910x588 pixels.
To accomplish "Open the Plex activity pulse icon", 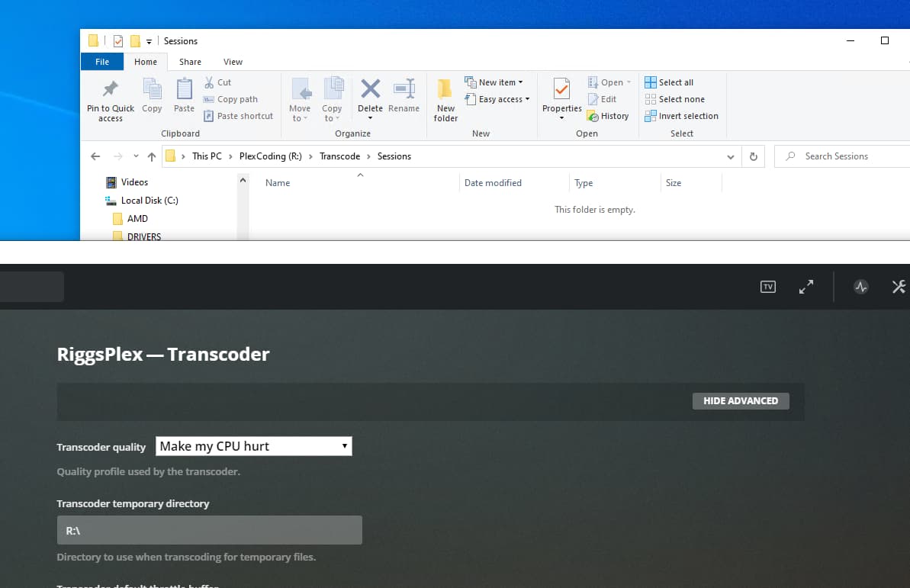I will point(861,287).
